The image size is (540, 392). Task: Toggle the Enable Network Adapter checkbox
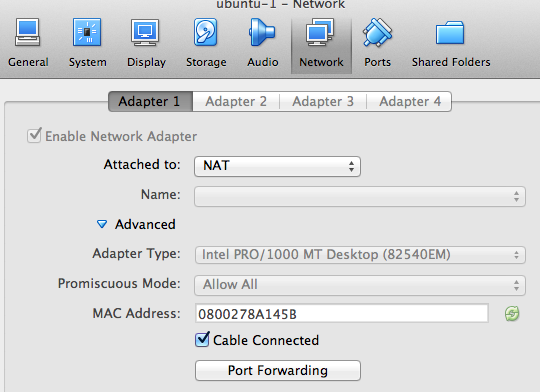(x=34, y=135)
